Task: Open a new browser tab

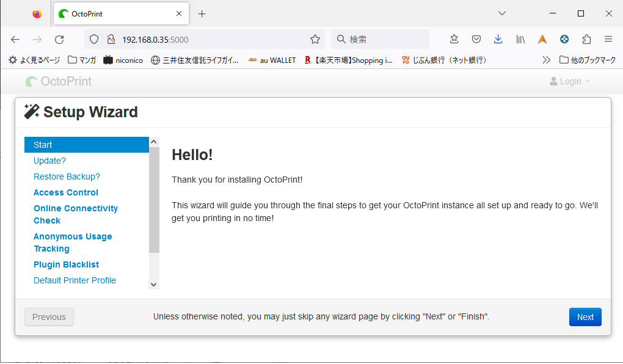Action: tap(202, 14)
